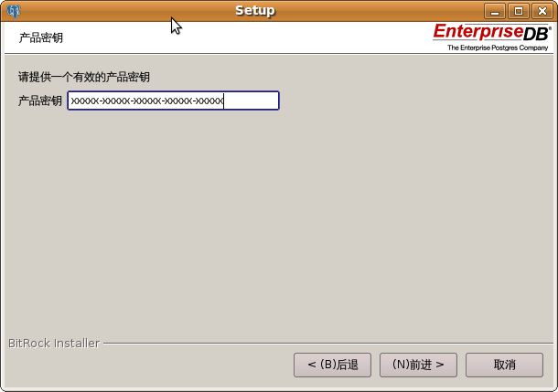Focus the 产品密钥 input field's empty area
Screen dimensions: 558x392
pos(251,101)
